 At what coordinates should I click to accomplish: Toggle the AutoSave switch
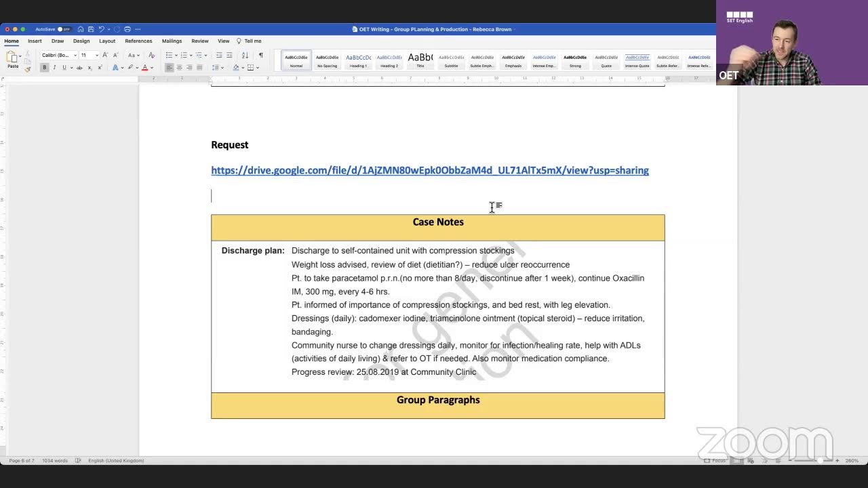(64, 29)
